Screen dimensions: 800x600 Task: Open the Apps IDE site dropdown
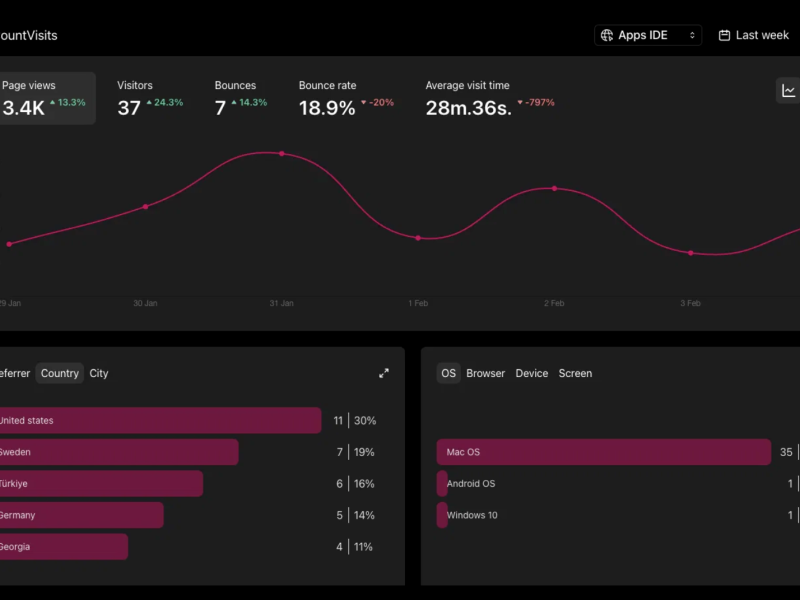(647, 35)
